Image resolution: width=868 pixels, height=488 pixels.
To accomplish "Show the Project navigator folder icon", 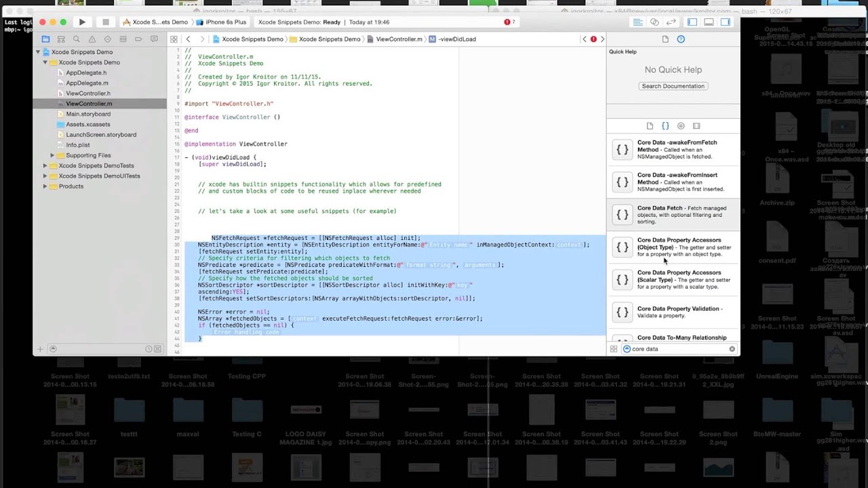I will point(45,39).
